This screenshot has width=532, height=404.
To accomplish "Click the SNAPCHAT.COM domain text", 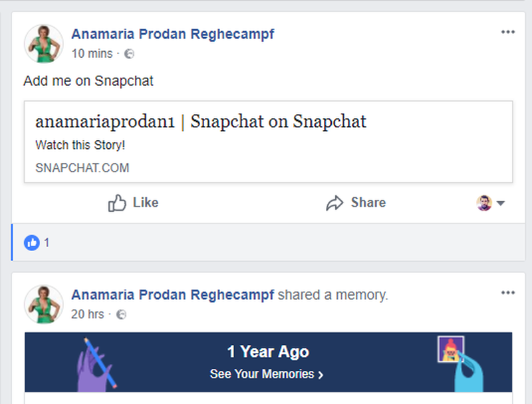I will 82,168.
